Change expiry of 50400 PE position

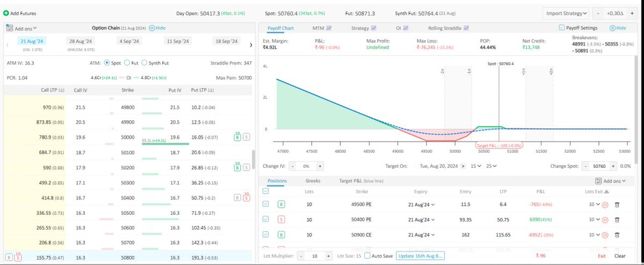421,220
